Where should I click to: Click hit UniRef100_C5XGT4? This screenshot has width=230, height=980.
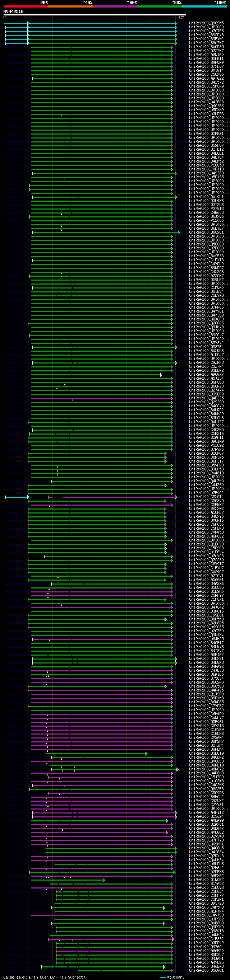pos(206,497)
